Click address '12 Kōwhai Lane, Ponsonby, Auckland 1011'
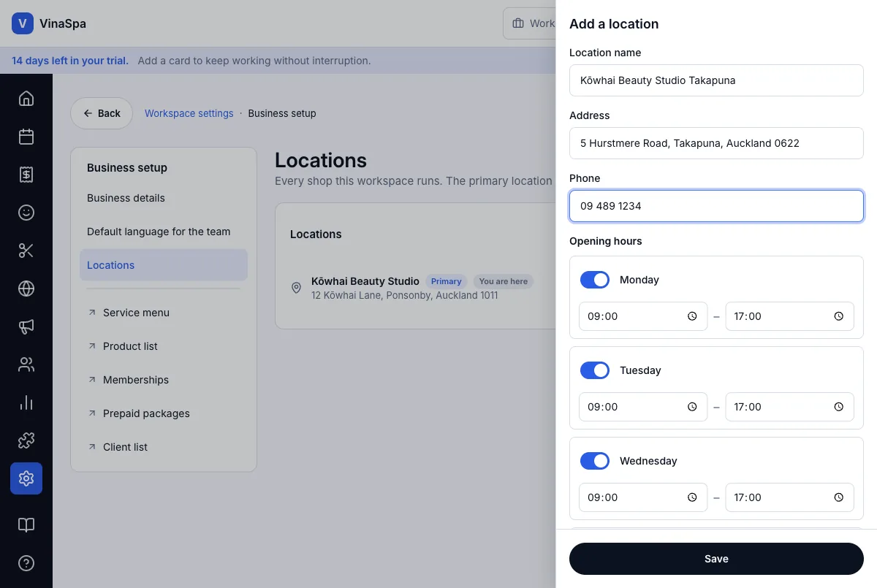The width and height of the screenshot is (877, 588). (404, 295)
